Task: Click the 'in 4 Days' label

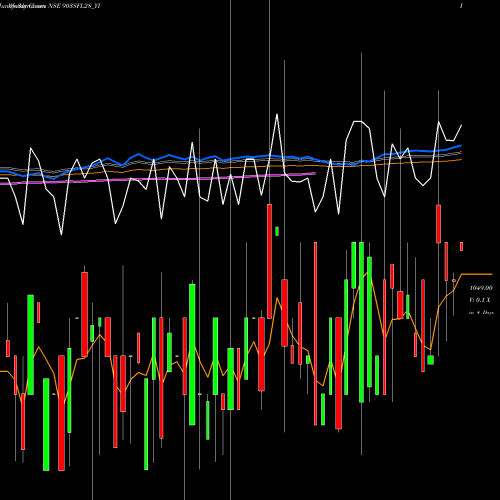Action: pos(481,313)
